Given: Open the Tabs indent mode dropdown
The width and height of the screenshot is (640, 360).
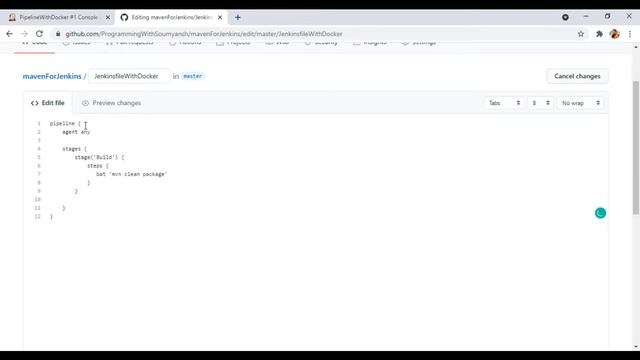Looking at the screenshot, I should click(x=504, y=103).
